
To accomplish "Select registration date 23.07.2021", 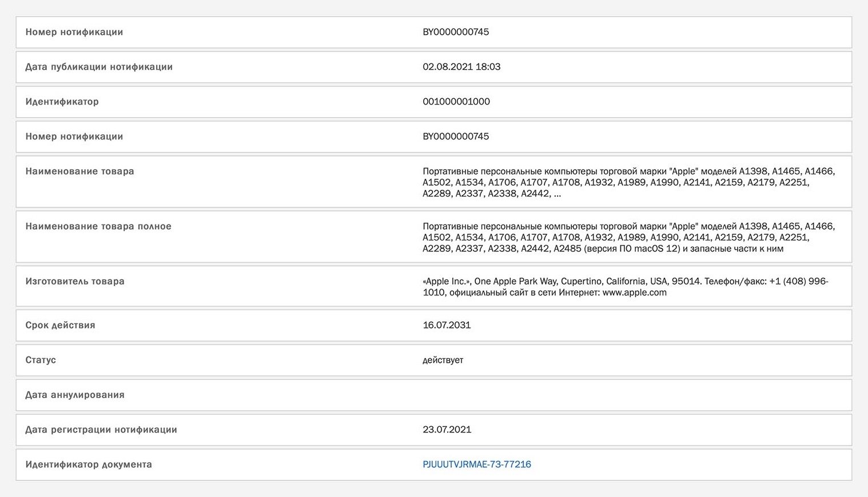I will [x=447, y=430].
